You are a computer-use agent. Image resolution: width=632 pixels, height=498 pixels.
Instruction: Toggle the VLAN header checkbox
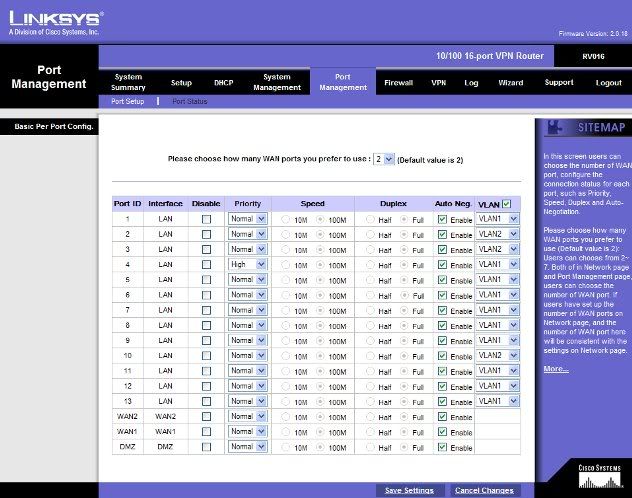[506, 204]
